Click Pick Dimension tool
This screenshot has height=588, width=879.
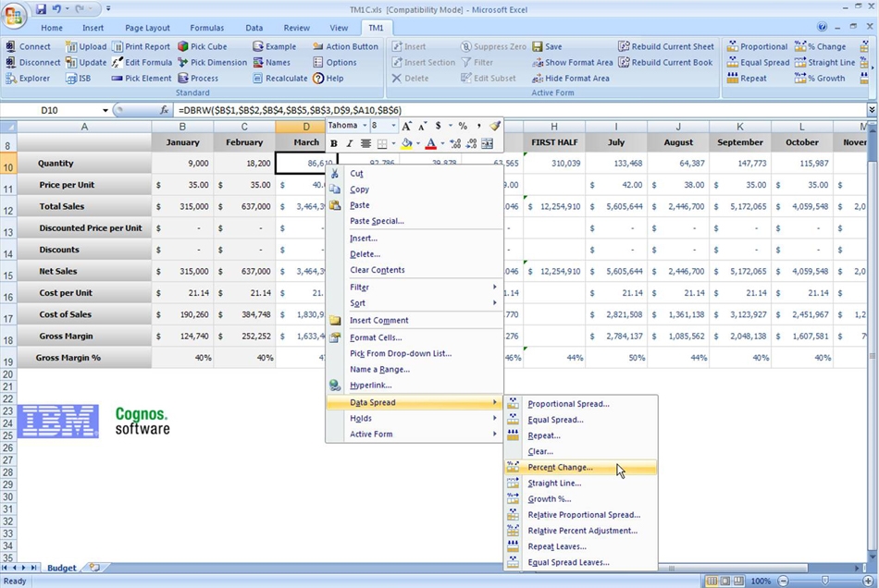point(213,62)
